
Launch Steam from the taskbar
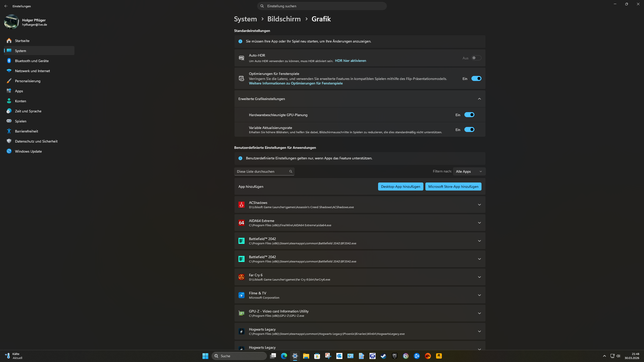[x=383, y=356]
